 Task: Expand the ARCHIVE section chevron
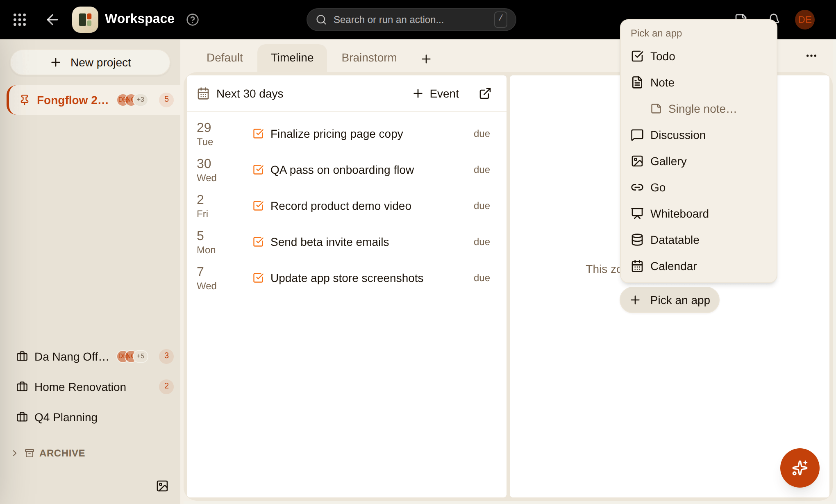click(x=15, y=453)
